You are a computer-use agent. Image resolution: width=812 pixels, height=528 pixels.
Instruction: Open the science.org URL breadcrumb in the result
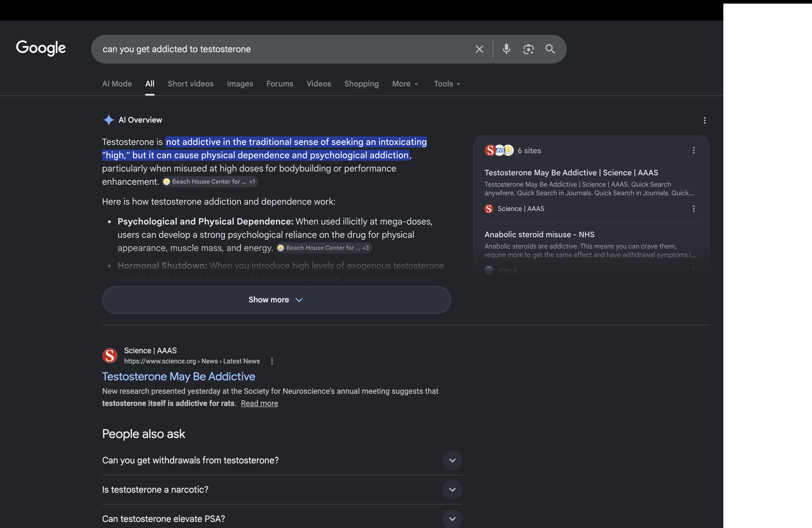click(192, 361)
